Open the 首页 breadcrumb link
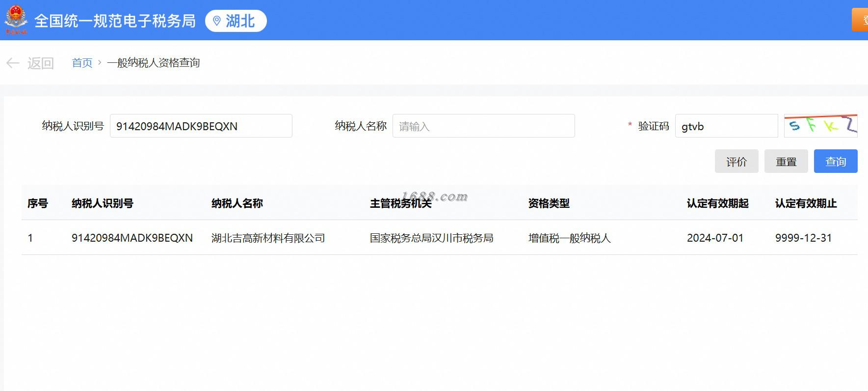Image resolution: width=868 pixels, height=391 pixels. (x=82, y=63)
